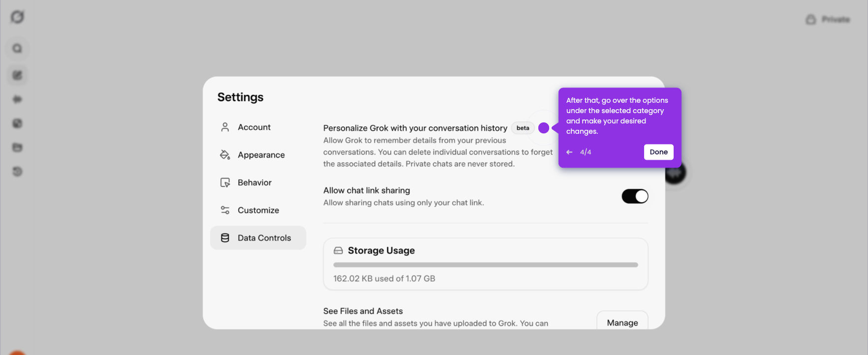Finish the tour with Done

coord(658,152)
